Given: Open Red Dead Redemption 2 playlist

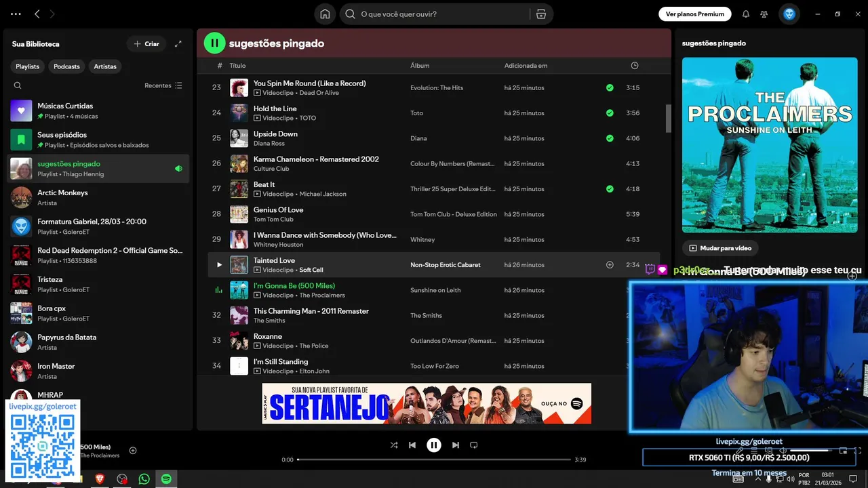Looking at the screenshot, I should click(98, 256).
